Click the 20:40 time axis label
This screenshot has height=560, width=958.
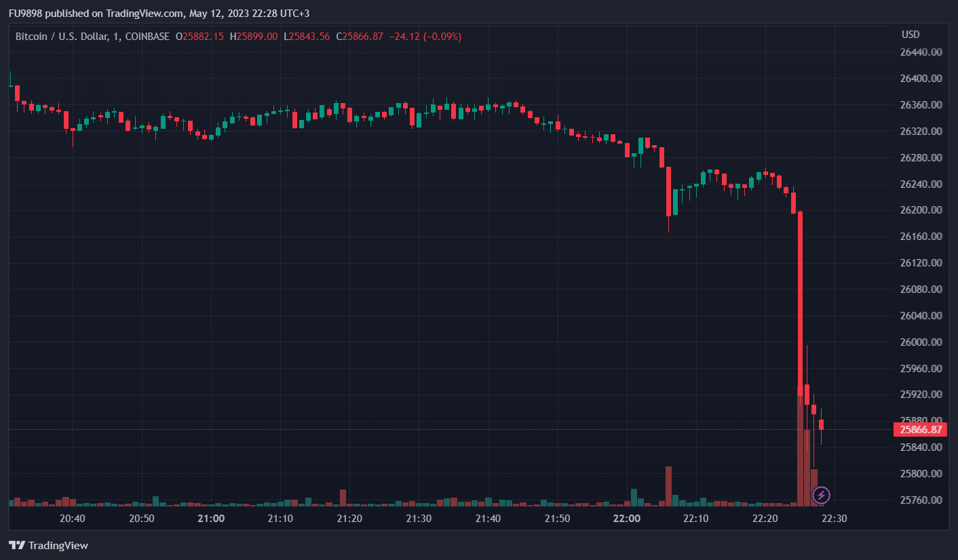click(x=73, y=519)
